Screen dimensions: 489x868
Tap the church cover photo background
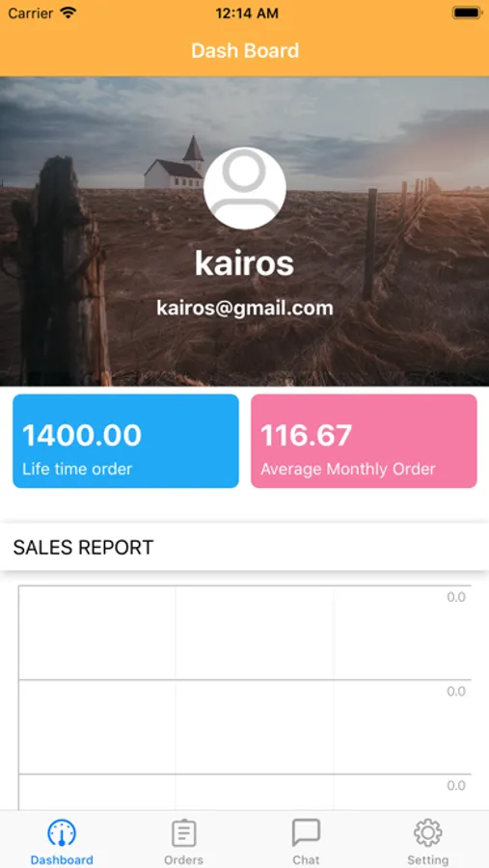[244, 231]
